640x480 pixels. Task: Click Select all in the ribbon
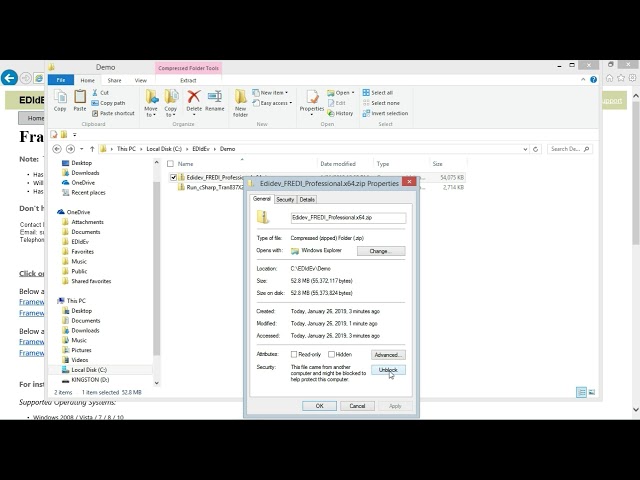(x=378, y=93)
